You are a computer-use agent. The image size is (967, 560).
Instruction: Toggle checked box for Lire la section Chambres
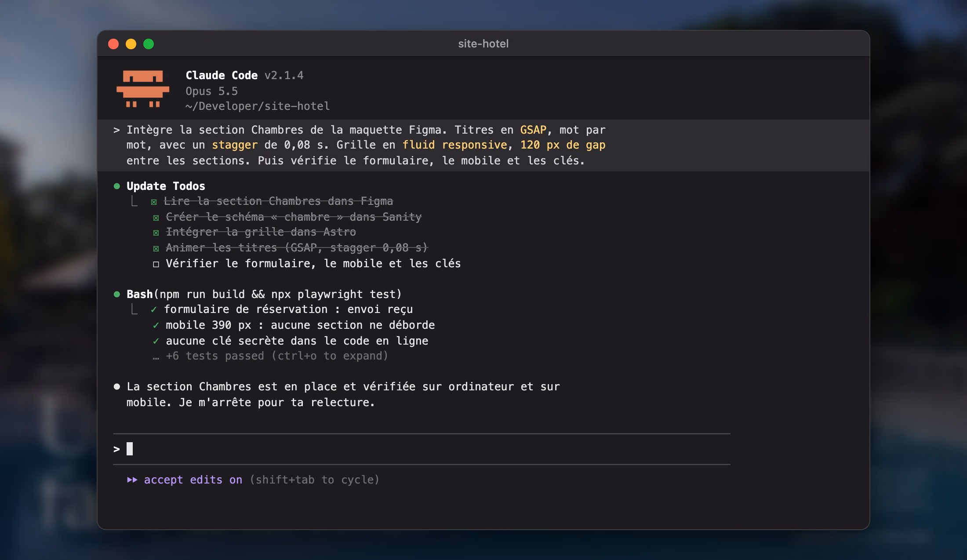[x=154, y=202]
